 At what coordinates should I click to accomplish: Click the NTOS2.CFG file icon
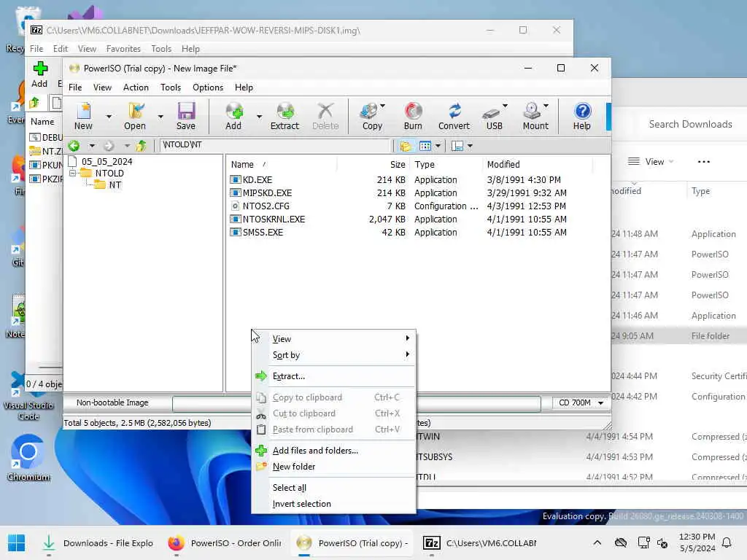pos(236,206)
